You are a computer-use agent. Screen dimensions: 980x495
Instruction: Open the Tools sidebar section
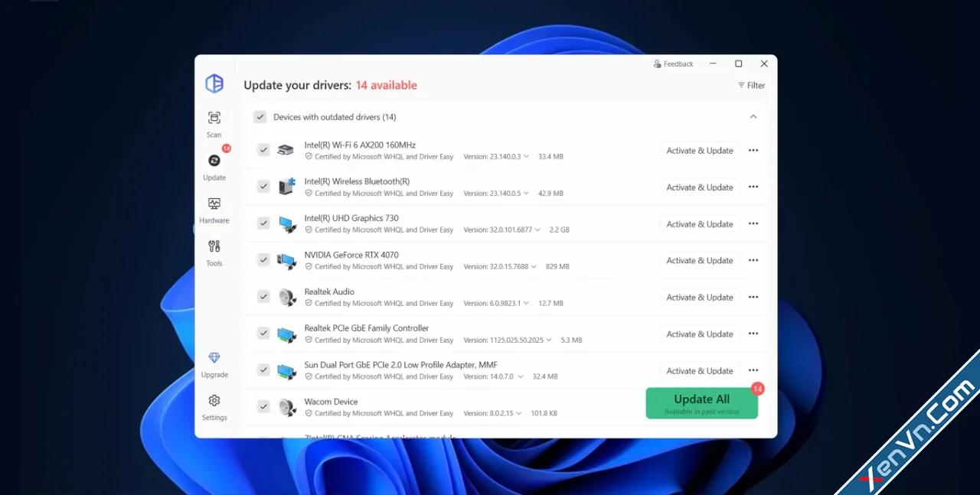(x=214, y=253)
